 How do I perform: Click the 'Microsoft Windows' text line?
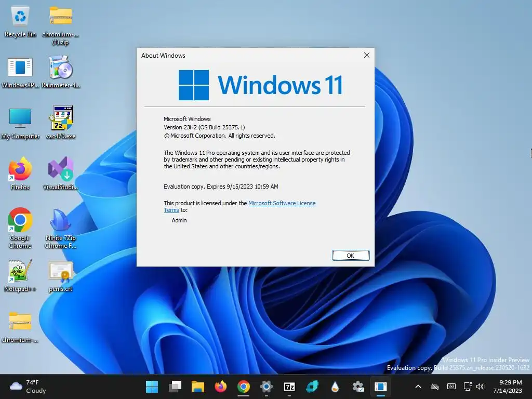[187, 119]
